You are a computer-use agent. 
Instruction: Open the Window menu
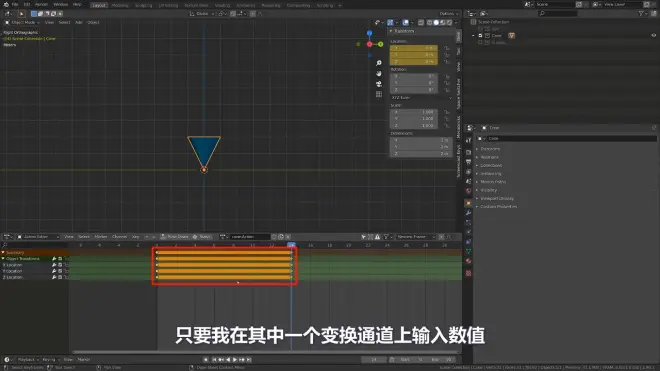point(61,5)
